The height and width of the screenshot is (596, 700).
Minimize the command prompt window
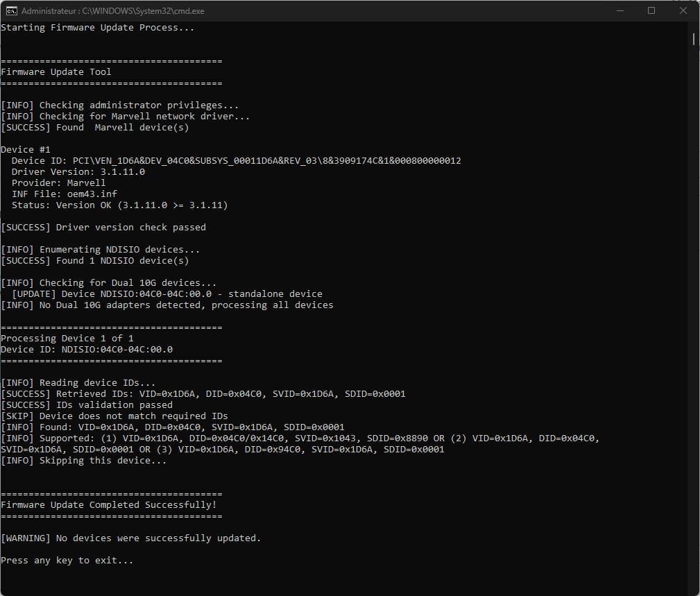[618, 10]
